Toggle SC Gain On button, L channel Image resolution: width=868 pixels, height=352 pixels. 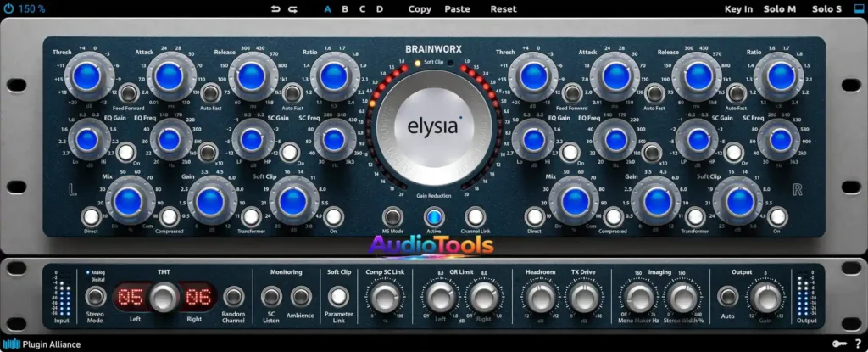290,152
